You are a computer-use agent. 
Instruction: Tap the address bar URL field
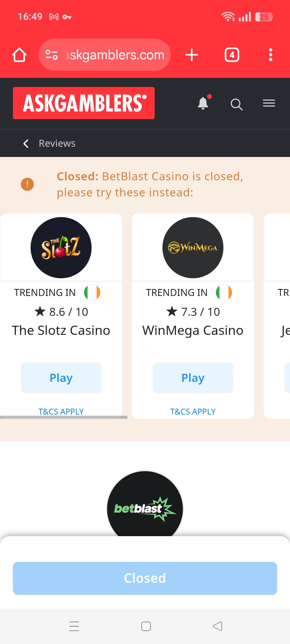tap(114, 55)
